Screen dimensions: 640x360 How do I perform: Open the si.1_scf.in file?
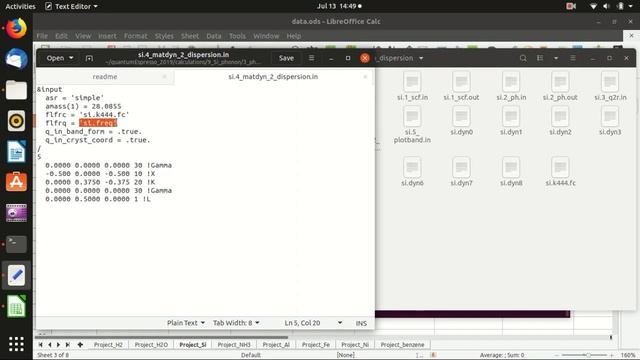(x=412, y=86)
